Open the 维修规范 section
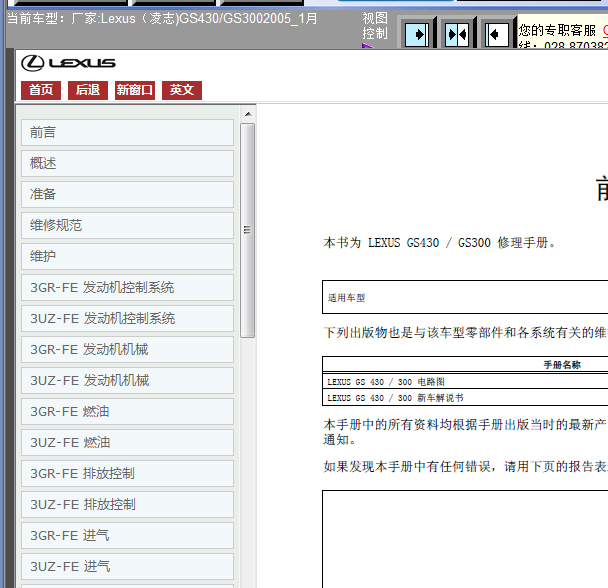This screenshot has width=608, height=588. point(128,226)
